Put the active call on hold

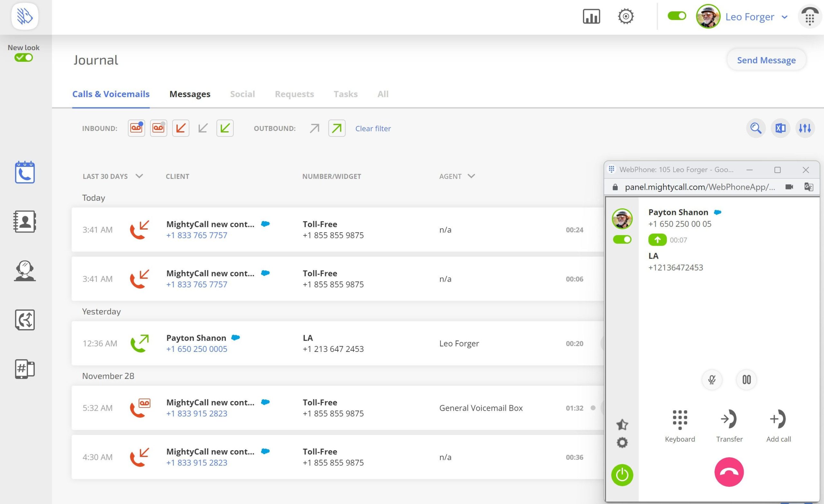[x=746, y=380]
